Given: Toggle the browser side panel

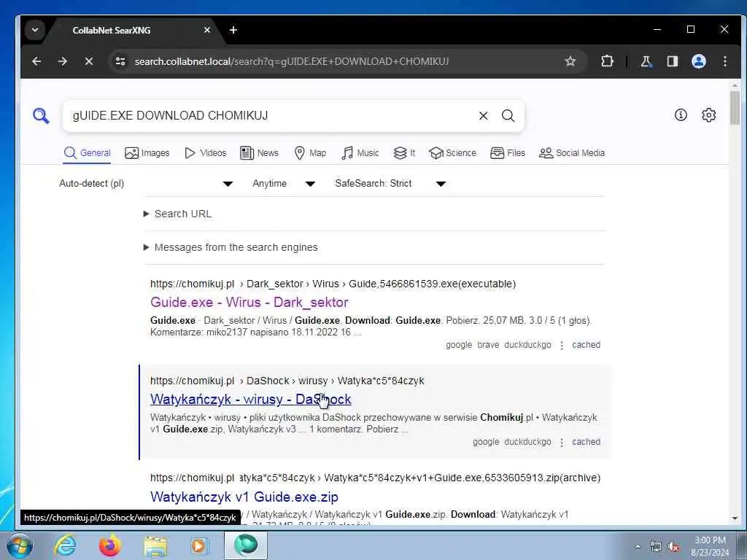Looking at the screenshot, I should [672, 61].
